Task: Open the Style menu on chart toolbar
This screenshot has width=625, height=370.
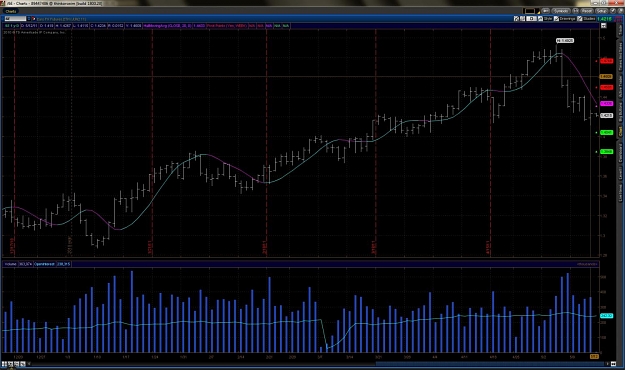Action: [x=548, y=19]
